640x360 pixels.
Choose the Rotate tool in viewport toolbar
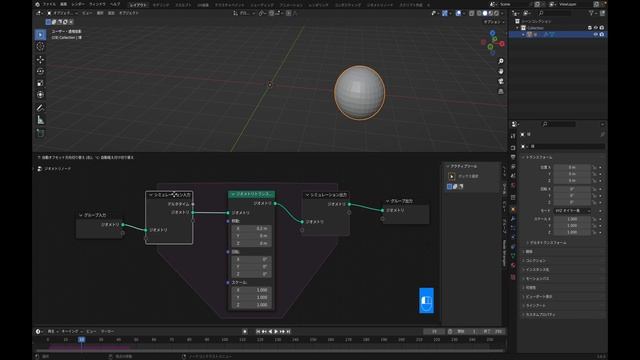coord(40,71)
